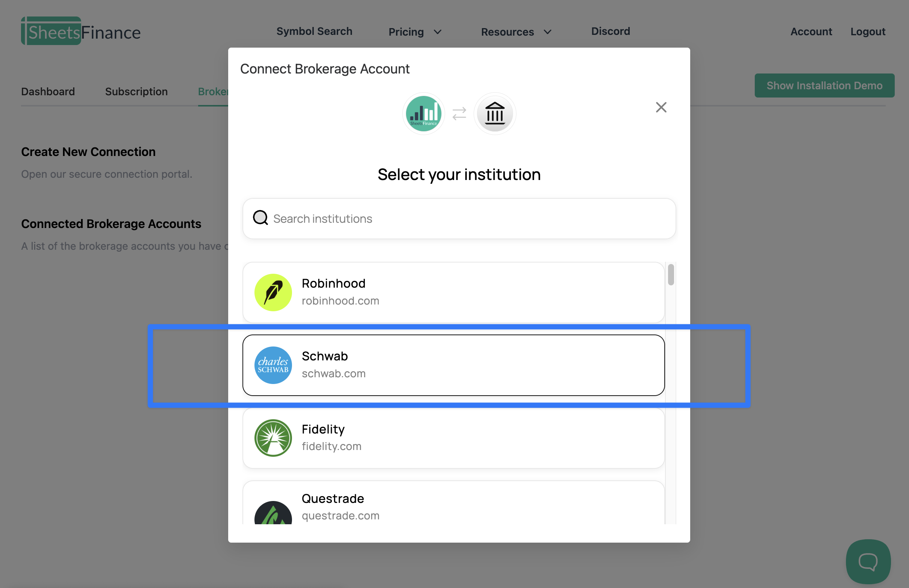Expand the Pricing dropdown chevron
The height and width of the screenshot is (588, 909).
438,32
